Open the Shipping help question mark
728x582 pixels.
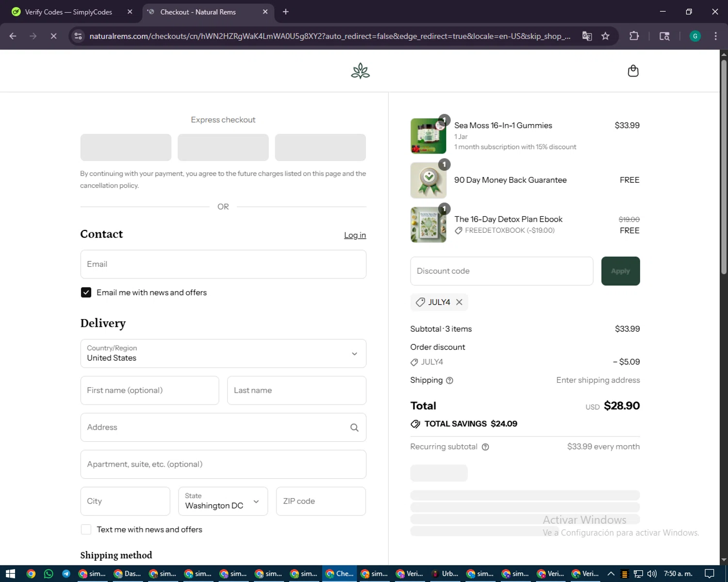(x=449, y=380)
